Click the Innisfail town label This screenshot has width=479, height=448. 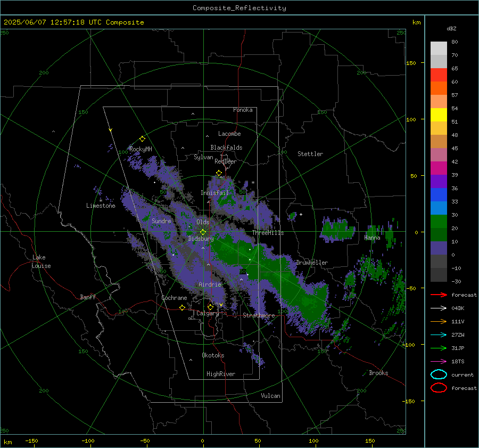click(x=214, y=193)
